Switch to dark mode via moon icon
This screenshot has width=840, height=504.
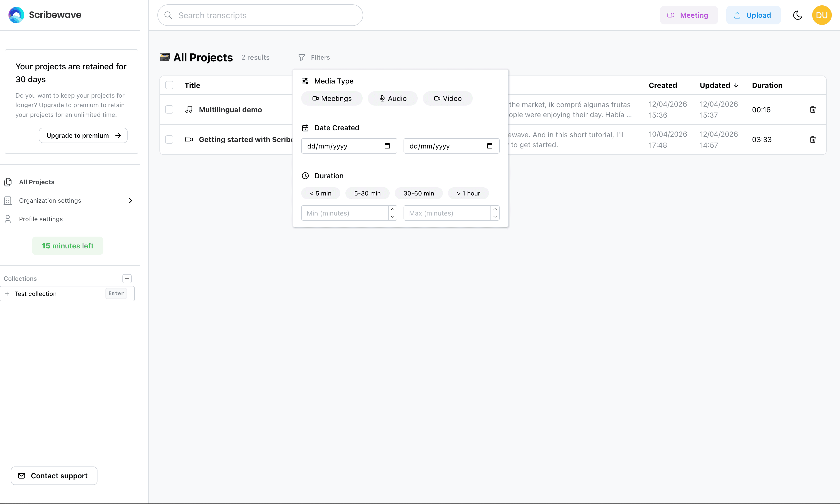click(x=798, y=15)
